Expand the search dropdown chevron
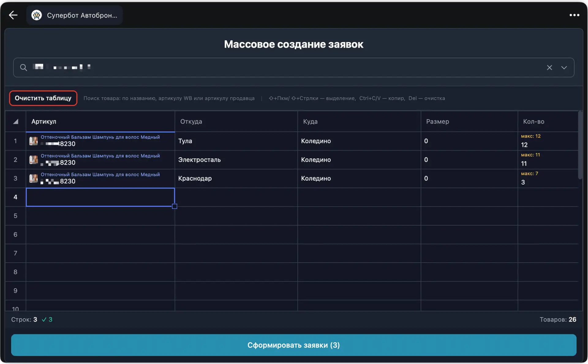Viewport: 588px width, 364px height. [564, 67]
